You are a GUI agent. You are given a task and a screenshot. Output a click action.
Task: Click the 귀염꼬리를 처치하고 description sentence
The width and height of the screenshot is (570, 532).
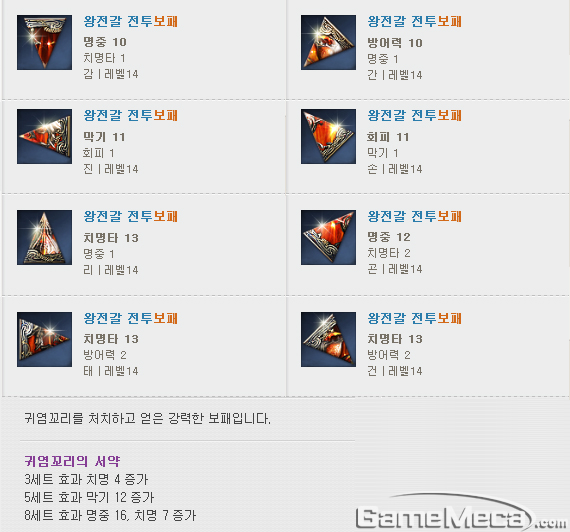[x=147, y=419]
